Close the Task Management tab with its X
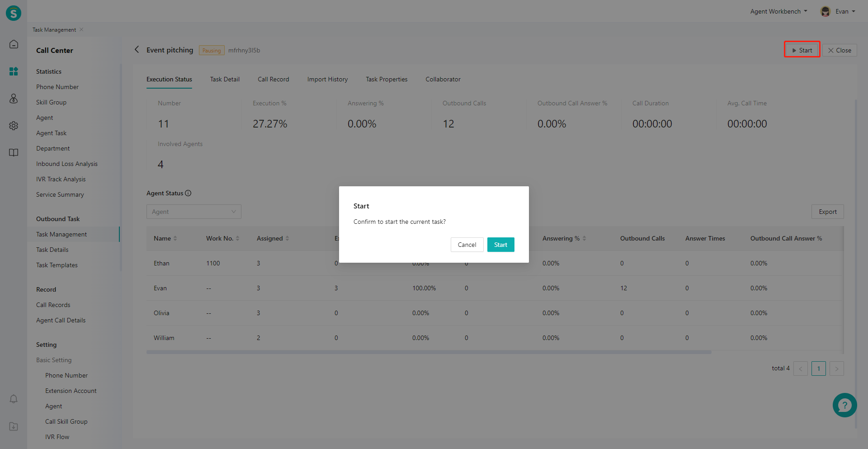The image size is (868, 449). tap(81, 29)
